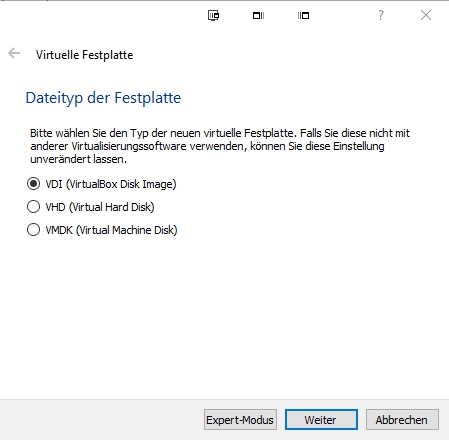Click the 'Virtual Hard Disk' label text
Viewport: 449px width, 440px height.
pyautogui.click(x=112, y=207)
